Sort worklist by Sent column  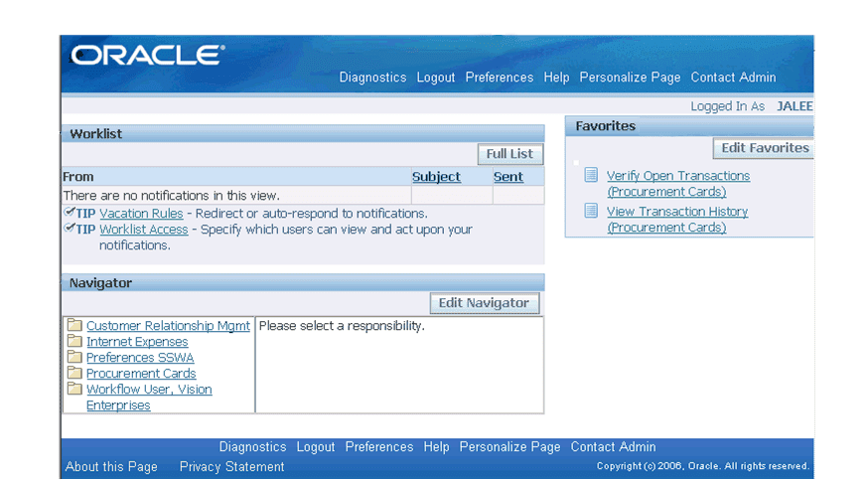(x=508, y=177)
